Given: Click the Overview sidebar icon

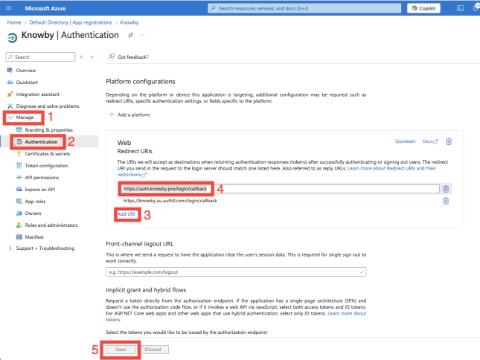Looking at the screenshot, I should (x=10, y=70).
